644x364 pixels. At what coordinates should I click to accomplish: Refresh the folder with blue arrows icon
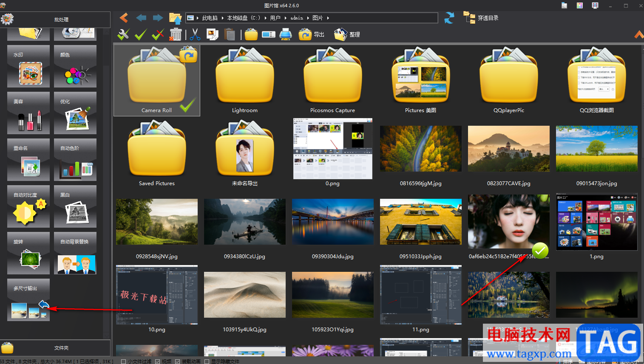coord(449,18)
